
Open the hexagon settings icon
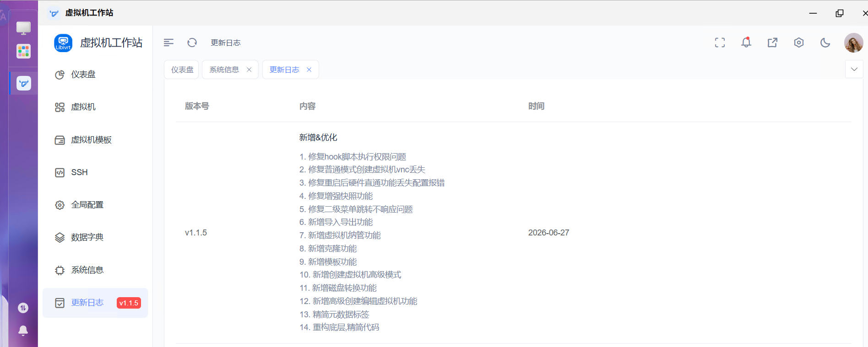[x=799, y=43]
